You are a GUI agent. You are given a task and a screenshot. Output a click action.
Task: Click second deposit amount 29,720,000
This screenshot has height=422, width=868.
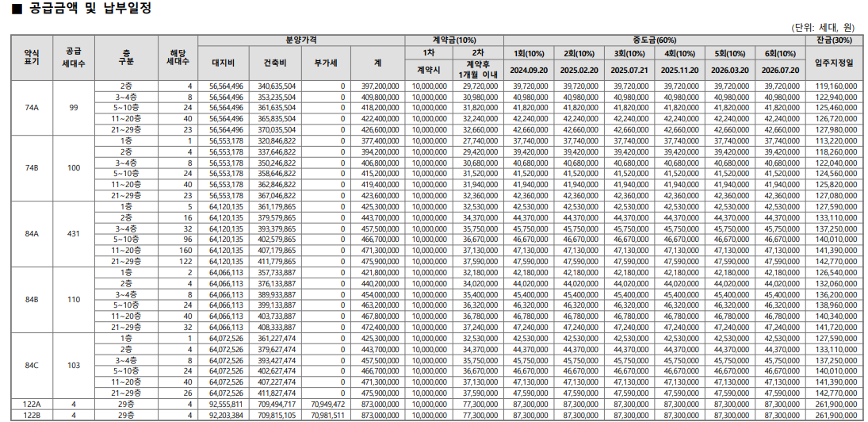click(x=482, y=86)
